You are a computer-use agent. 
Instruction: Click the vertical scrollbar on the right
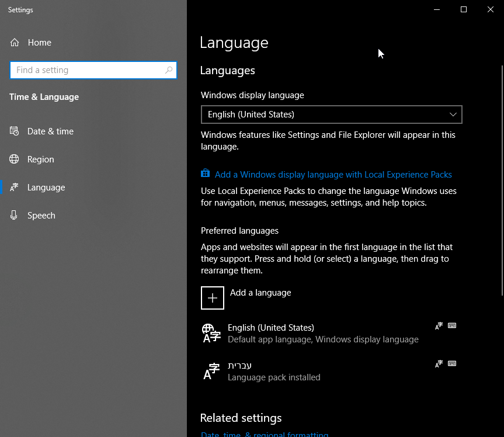(502, 180)
